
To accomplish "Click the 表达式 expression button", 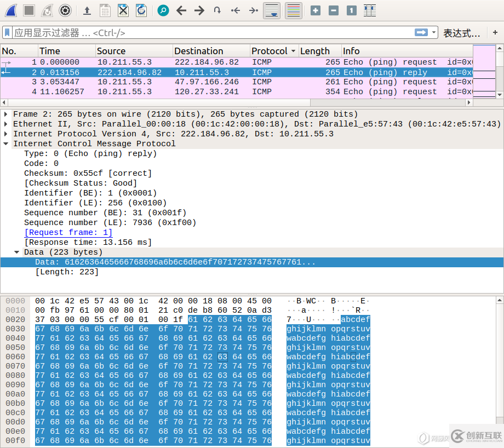I will 461,33.
